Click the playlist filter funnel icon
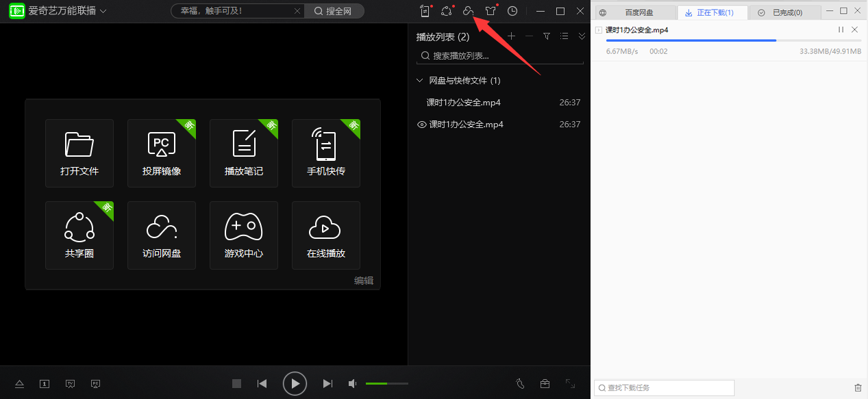The width and height of the screenshot is (868, 399). (x=547, y=36)
